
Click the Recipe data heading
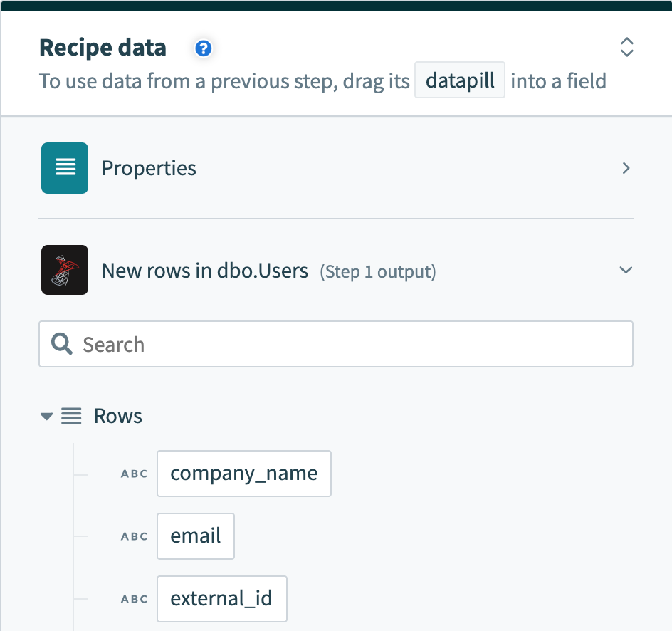point(103,47)
